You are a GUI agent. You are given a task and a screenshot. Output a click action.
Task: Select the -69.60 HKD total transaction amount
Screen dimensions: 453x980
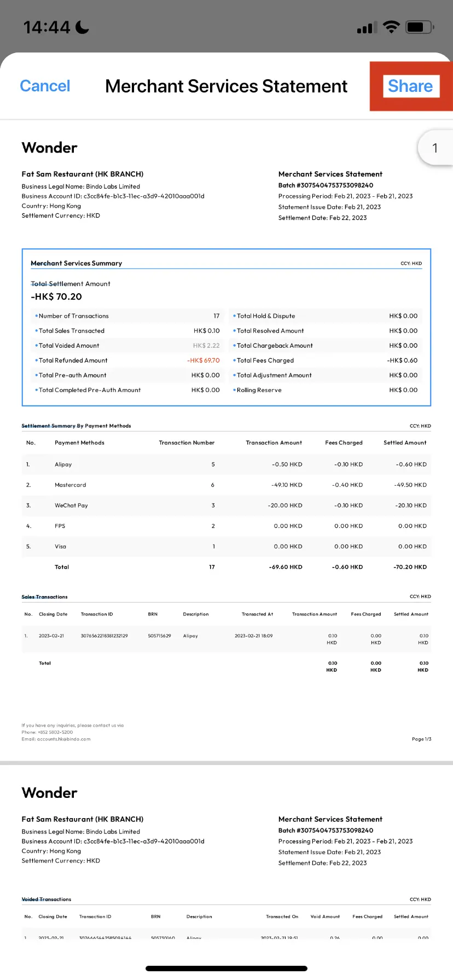point(286,567)
